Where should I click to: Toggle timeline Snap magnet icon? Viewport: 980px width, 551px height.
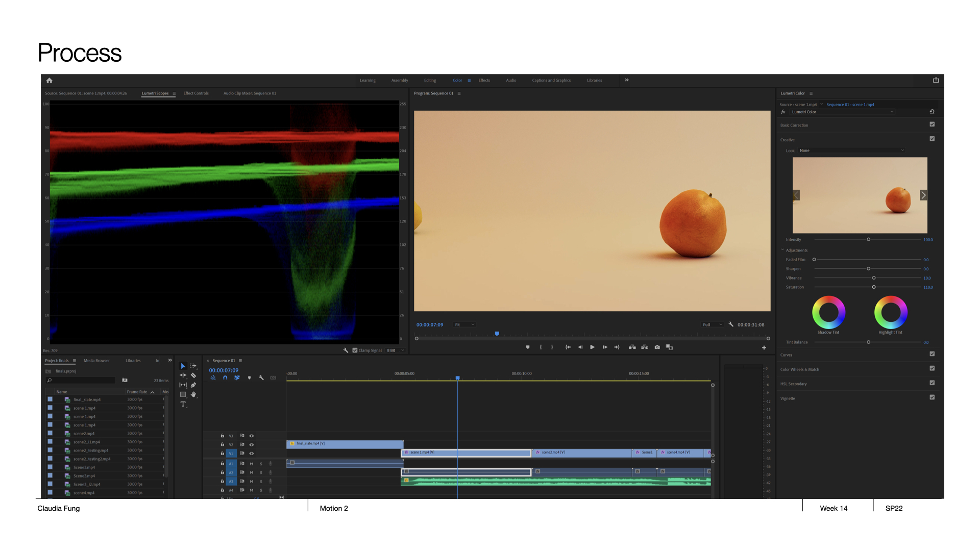click(x=225, y=378)
